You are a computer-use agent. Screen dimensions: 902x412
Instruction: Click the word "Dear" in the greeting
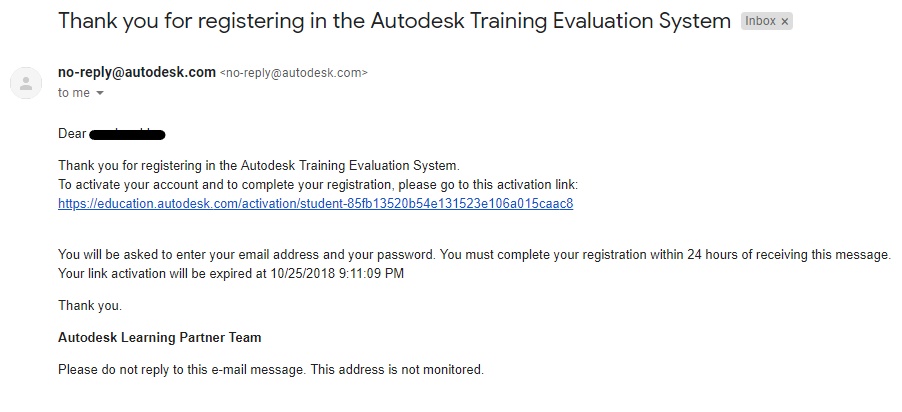pos(72,134)
